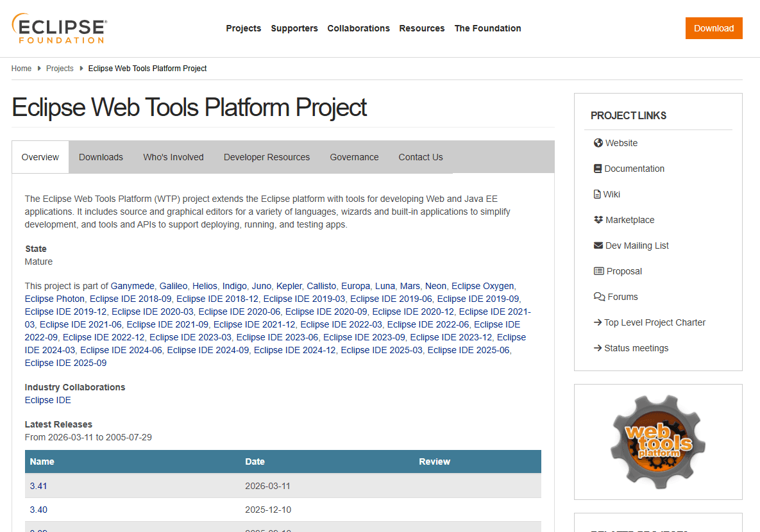Viewport: 760px width, 532px height.
Task: Open the Eclipse IDE 2025-09 release link
Action: (x=65, y=363)
